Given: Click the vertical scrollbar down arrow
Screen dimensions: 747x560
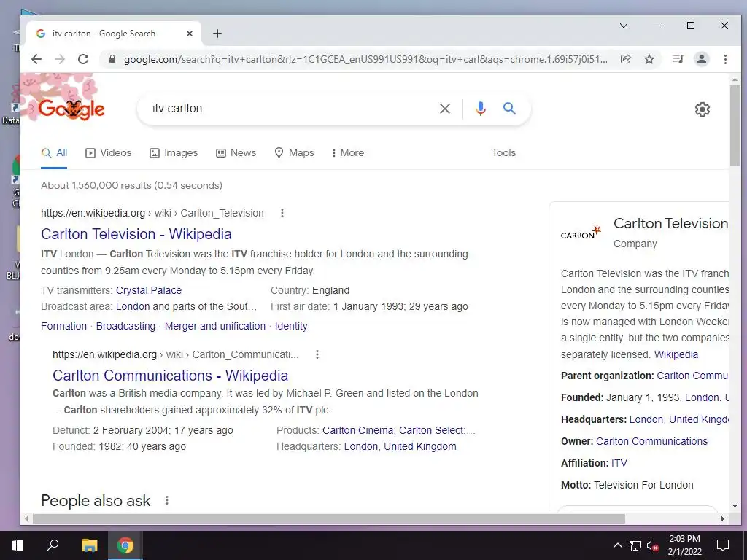Looking at the screenshot, I should (735, 506).
